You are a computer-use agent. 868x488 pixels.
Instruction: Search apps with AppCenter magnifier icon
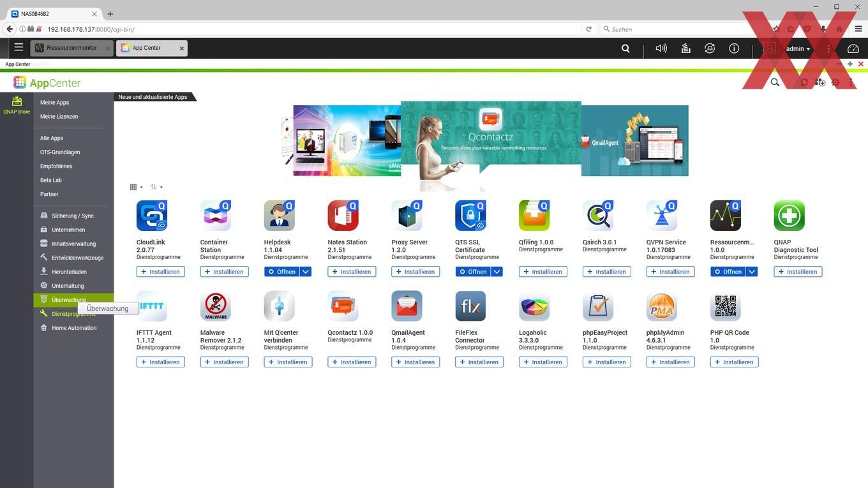click(775, 82)
